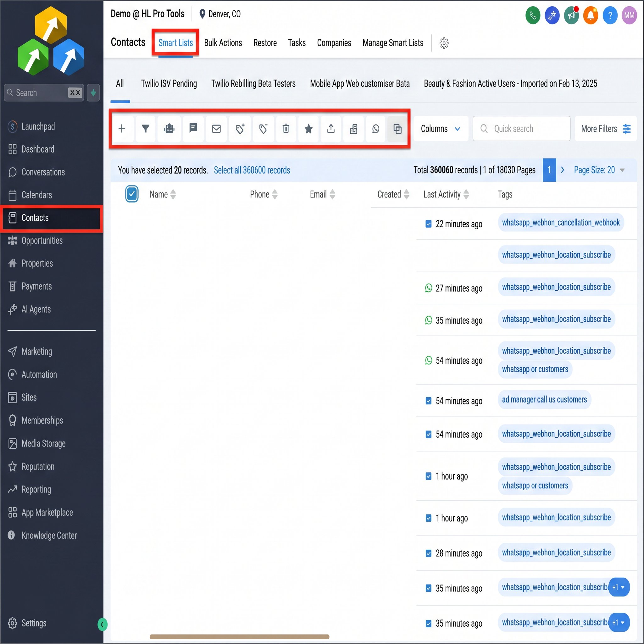Open the Columns dropdown
This screenshot has height=644, width=644.
(441, 129)
